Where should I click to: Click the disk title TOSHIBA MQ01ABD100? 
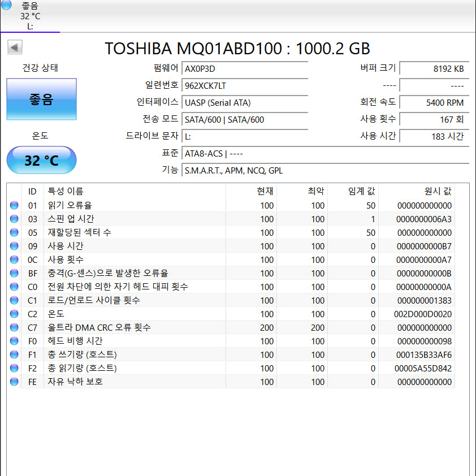point(193,48)
